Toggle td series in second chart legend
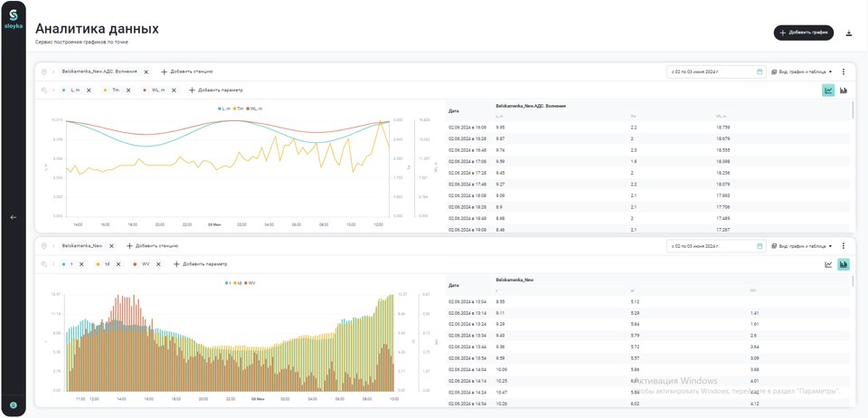The height and width of the screenshot is (418, 868). click(x=238, y=283)
